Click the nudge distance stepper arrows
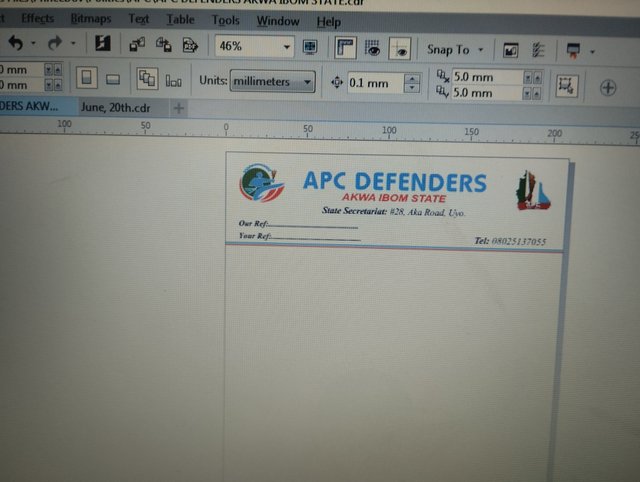This screenshot has width=640, height=482. point(412,83)
